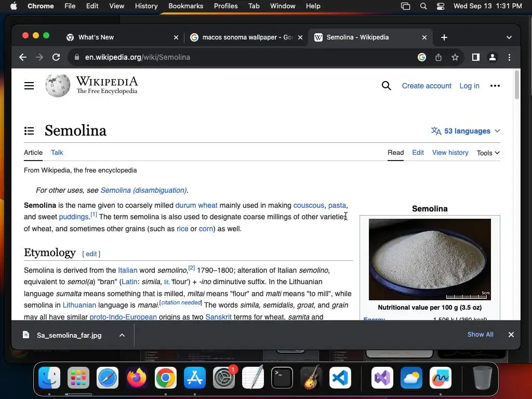Image resolution: width=532 pixels, height=399 pixels.
Task: Open Terminal from the Dock
Action: tap(282, 378)
